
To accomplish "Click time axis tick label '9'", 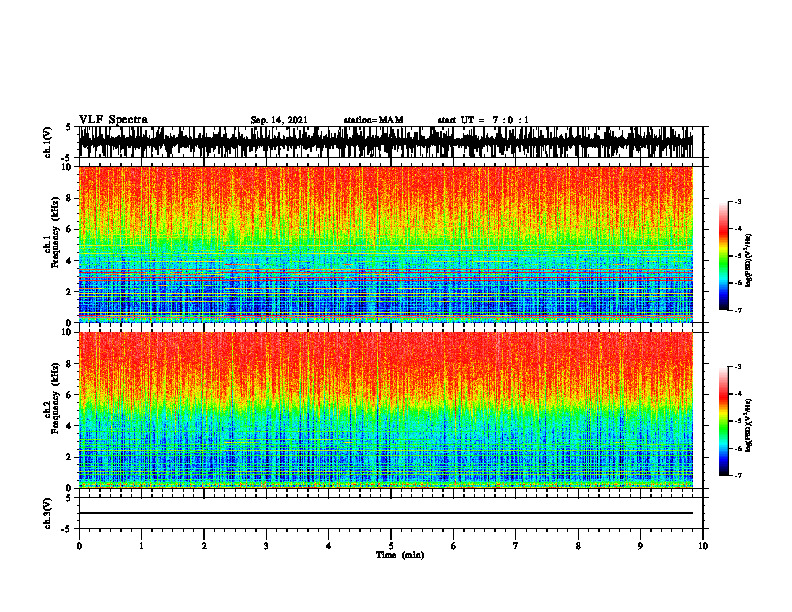I will (640, 546).
